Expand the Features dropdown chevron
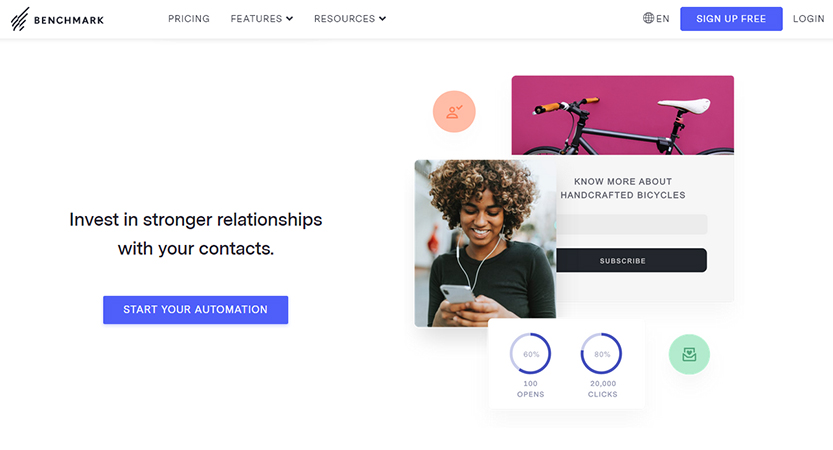The image size is (833, 450). tap(290, 19)
